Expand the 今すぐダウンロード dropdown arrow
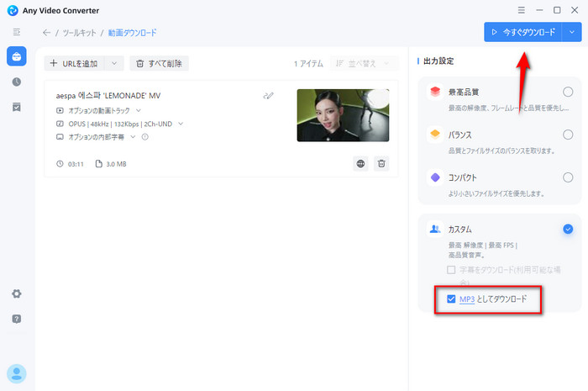588x391 pixels. [572, 32]
